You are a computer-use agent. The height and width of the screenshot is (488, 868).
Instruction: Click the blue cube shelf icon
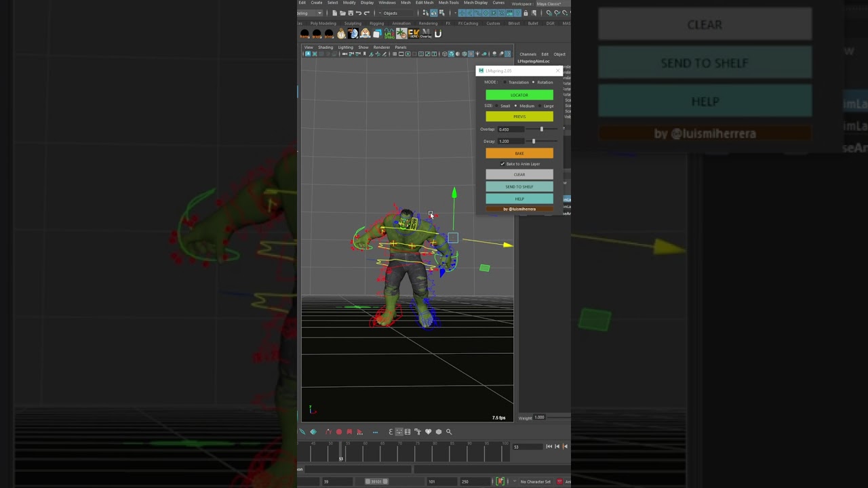[x=377, y=33]
